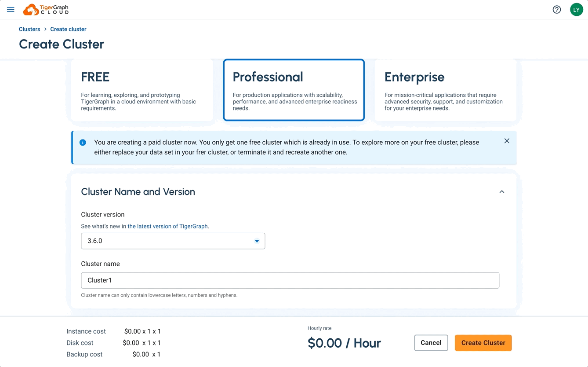This screenshot has width=588, height=367.
Task: Click the Disk cost label
Action: (x=80, y=343)
